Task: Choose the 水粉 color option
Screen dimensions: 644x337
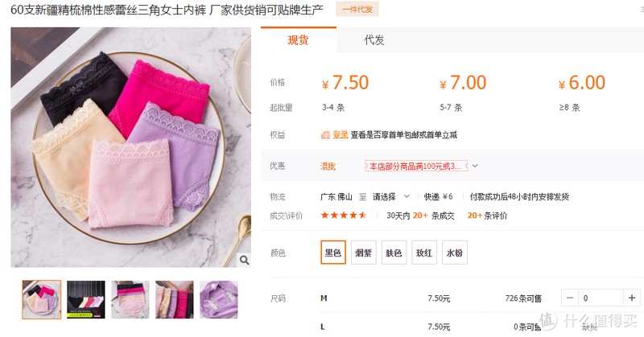Action: click(x=455, y=253)
